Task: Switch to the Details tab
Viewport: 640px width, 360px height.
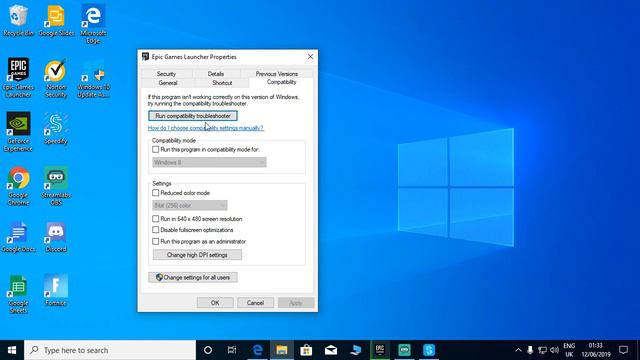Action: tap(216, 74)
